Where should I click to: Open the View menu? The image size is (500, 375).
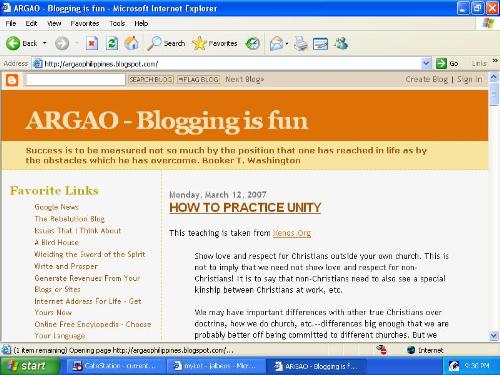click(54, 23)
